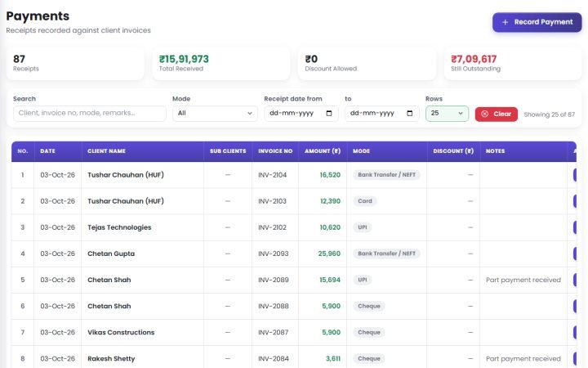The image size is (588, 368).
Task: Click the ₹7,09,617 Still Outstanding card
Action: pyautogui.click(x=513, y=64)
